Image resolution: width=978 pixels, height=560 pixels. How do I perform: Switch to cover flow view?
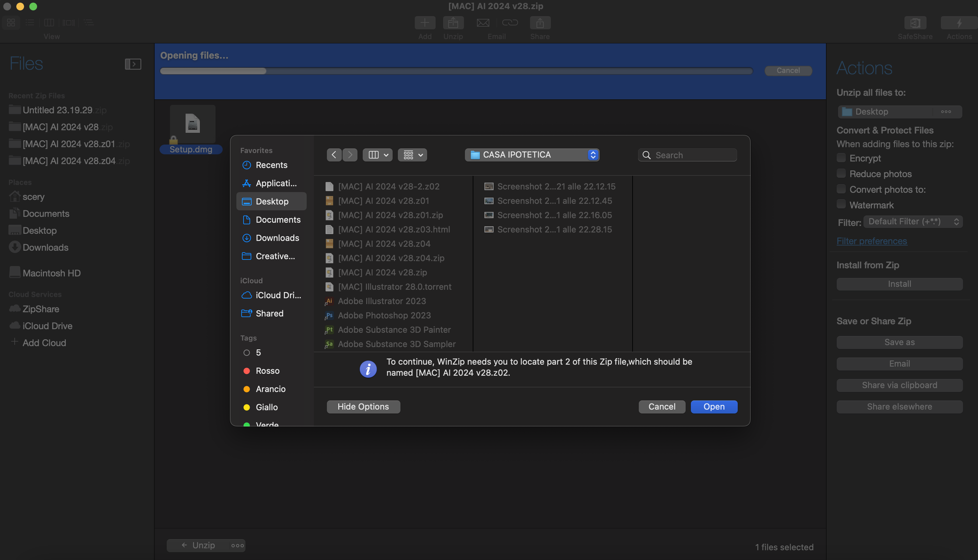click(x=69, y=23)
